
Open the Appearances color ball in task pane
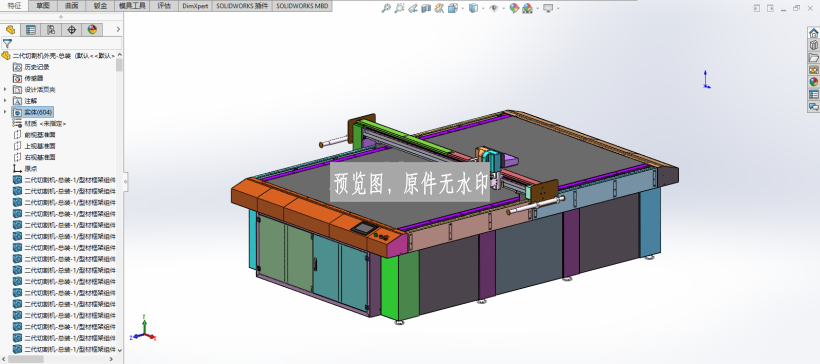[814, 82]
